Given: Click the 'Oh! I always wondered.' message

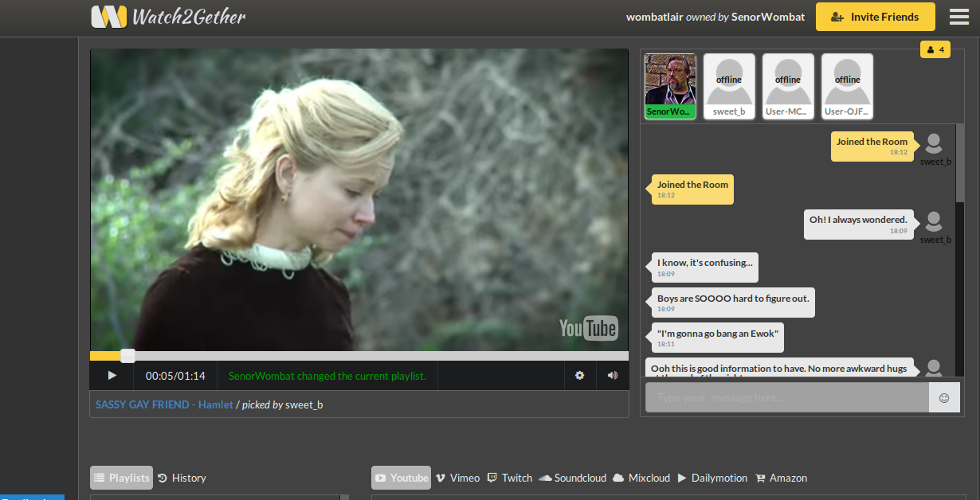Looking at the screenshot, I should pyautogui.click(x=858, y=225).
